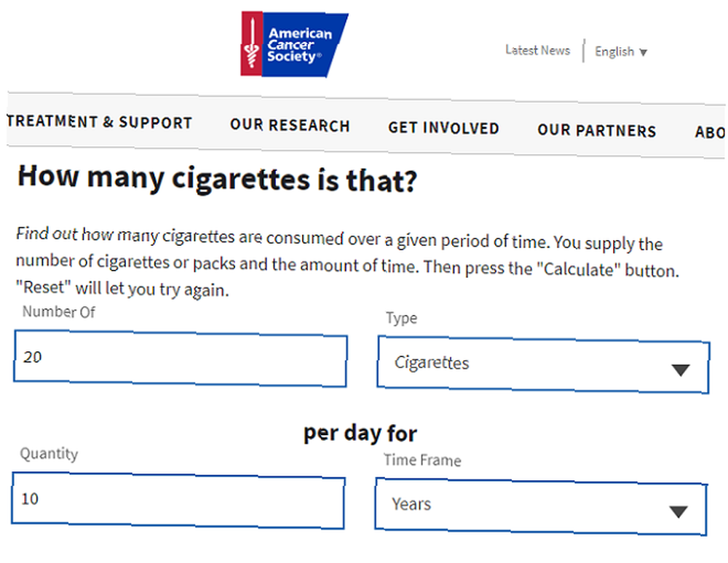Open the Our Partners menu
The height and width of the screenshot is (563, 728).
pyautogui.click(x=597, y=131)
